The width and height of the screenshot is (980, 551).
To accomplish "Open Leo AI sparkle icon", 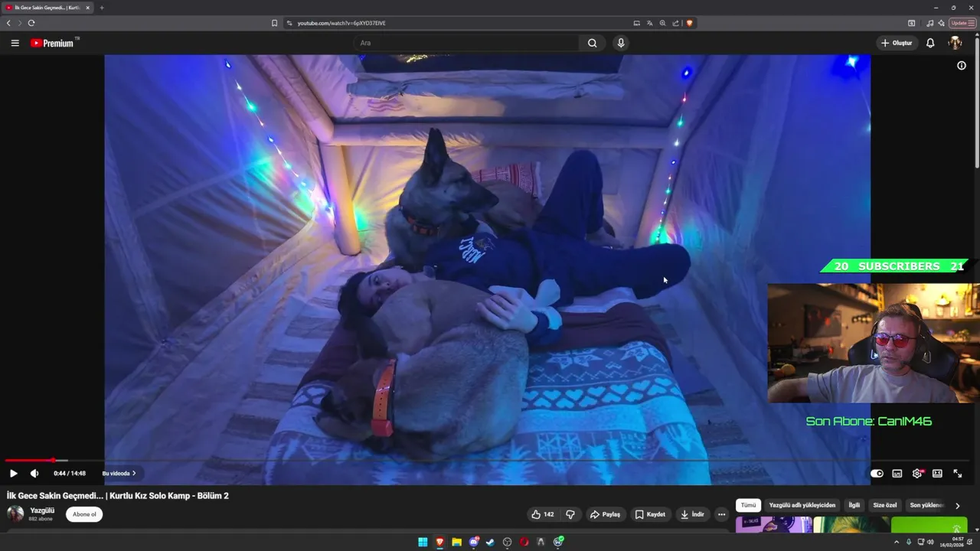I will [941, 23].
